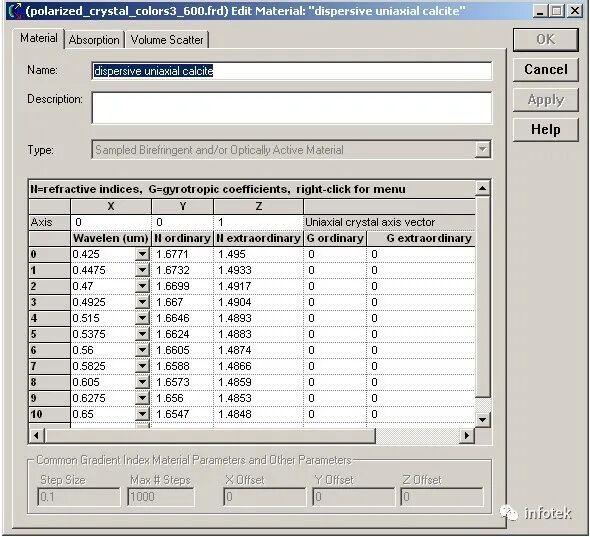Click the Name field with dispersive uniaxial calcite
590x537 pixels.
[292, 71]
